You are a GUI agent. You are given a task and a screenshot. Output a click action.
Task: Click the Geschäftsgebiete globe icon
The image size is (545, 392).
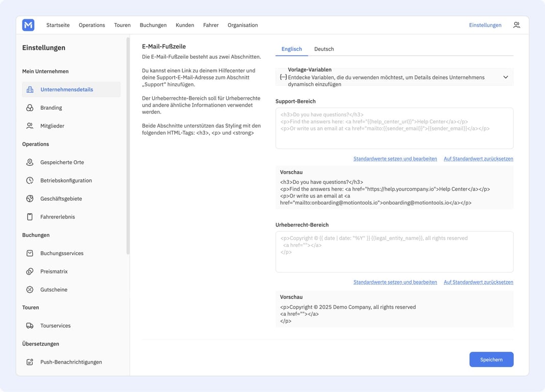click(x=30, y=199)
